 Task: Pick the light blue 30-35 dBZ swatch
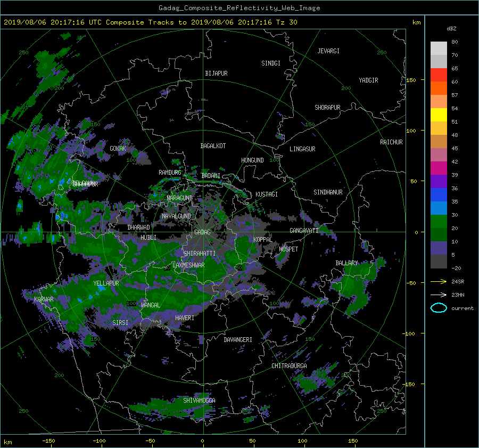pyautogui.click(x=439, y=208)
